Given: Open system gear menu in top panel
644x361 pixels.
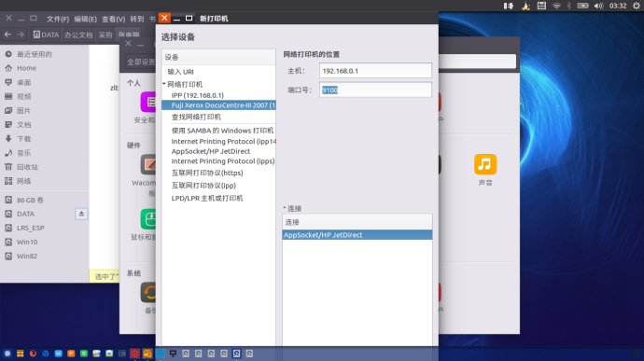Looking at the screenshot, I should (636, 6).
